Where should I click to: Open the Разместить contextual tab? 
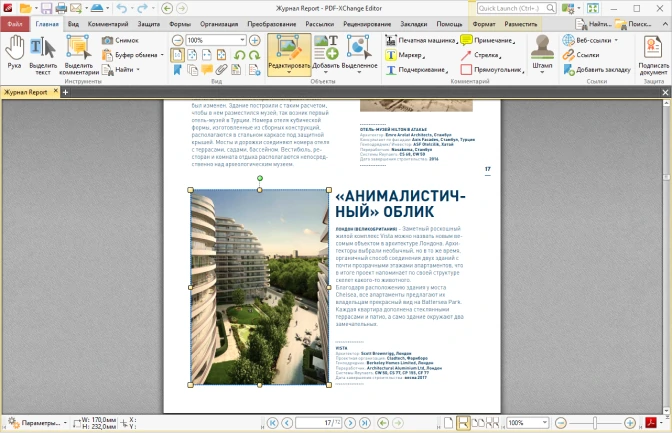point(520,24)
